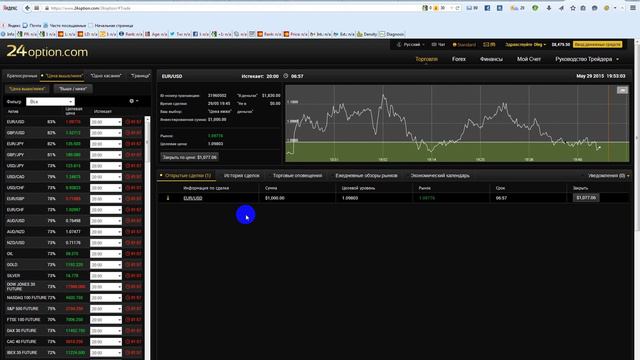Switch to the "Одно касание" option tab
This screenshot has width=640, height=360.
(x=106, y=76)
